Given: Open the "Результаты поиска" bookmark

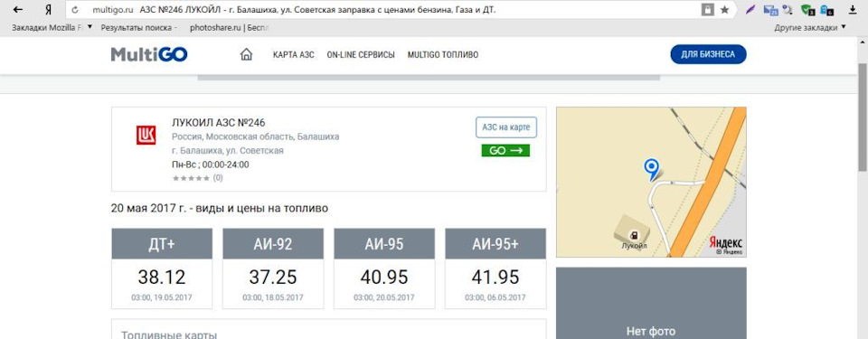Looking at the screenshot, I should point(138,27).
